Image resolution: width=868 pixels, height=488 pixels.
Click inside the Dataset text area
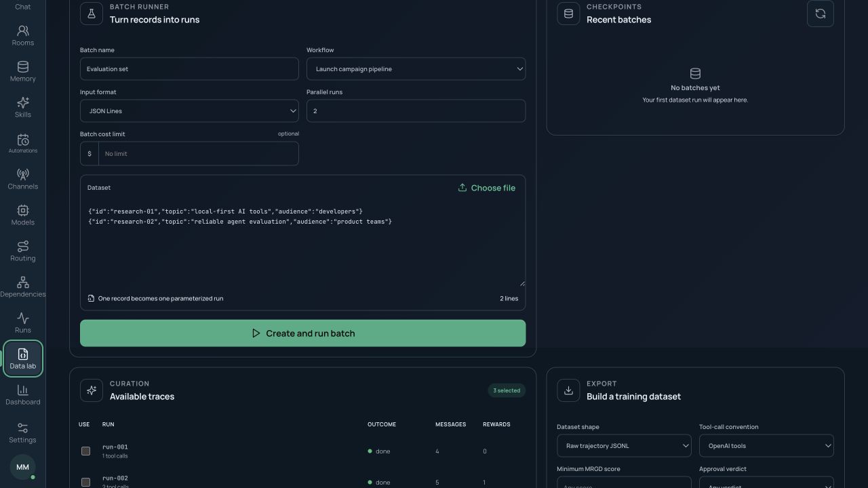coord(302,243)
